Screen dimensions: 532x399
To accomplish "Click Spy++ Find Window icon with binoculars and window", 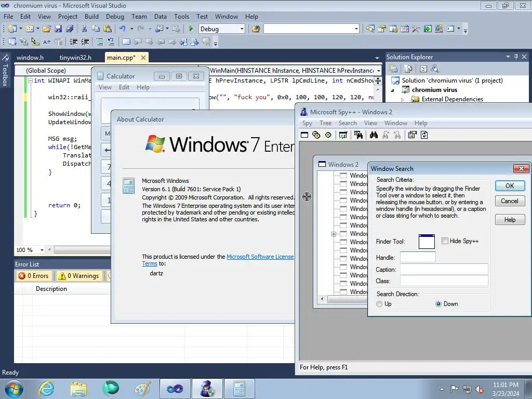I will [x=358, y=135].
